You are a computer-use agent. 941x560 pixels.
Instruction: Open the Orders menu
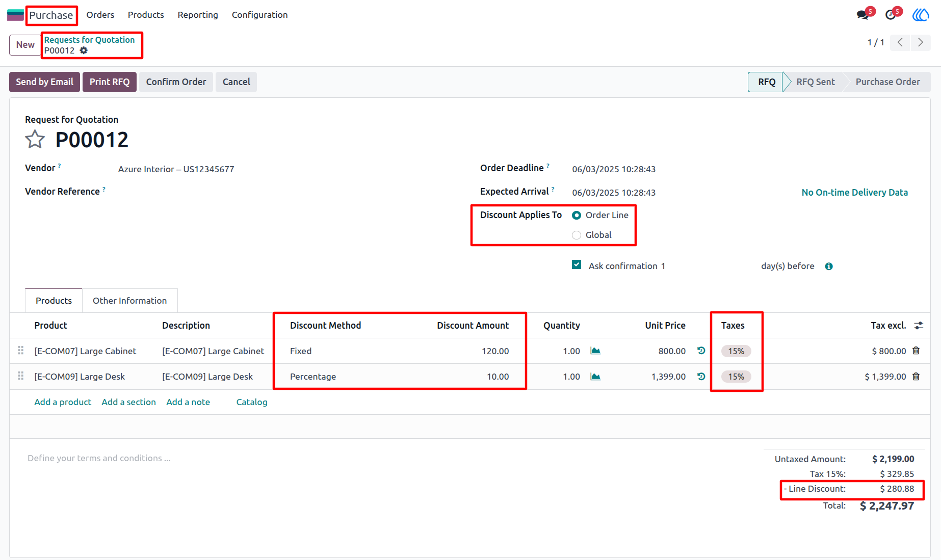tap(100, 15)
